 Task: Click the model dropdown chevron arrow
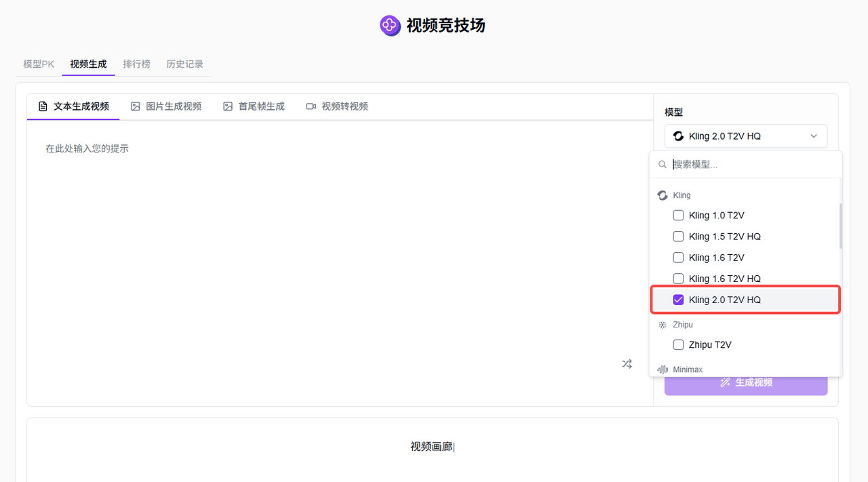point(814,136)
